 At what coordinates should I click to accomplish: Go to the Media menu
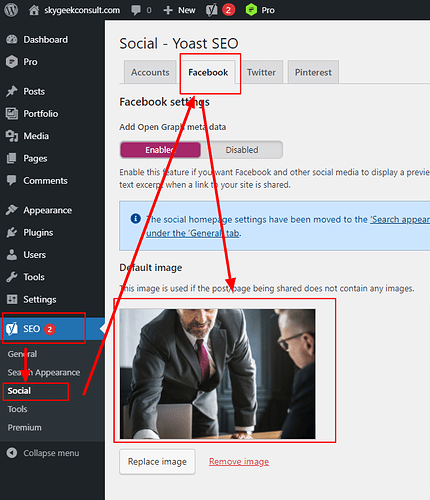click(x=52, y=136)
